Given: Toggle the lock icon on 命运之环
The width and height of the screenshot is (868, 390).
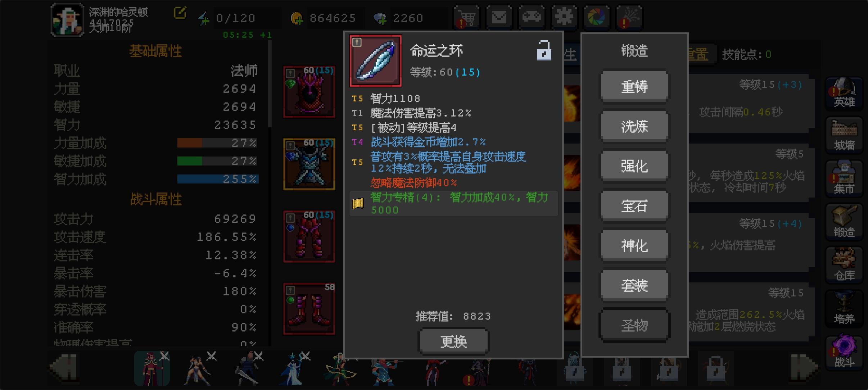Looking at the screenshot, I should pos(544,50).
